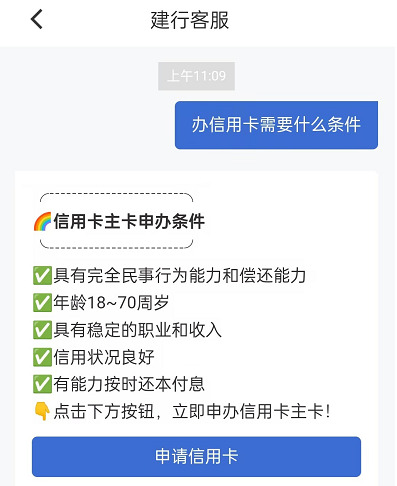397x486 pixels.
Task: Tap the heading 信用卡主卡申办条件
Action: pyautogui.click(x=129, y=221)
